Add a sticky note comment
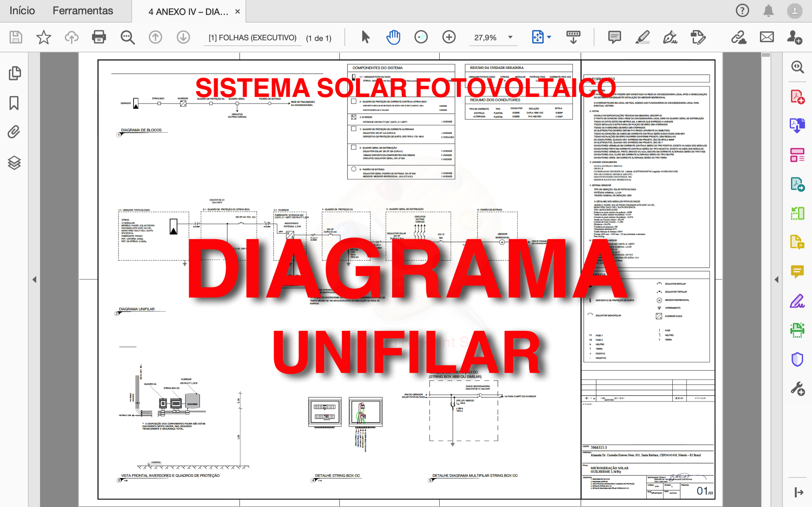This screenshot has width=812, height=507. click(x=614, y=37)
